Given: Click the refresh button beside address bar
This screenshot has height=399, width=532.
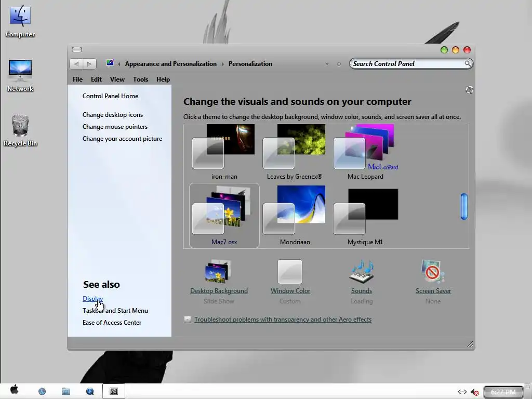Looking at the screenshot, I should [339, 64].
